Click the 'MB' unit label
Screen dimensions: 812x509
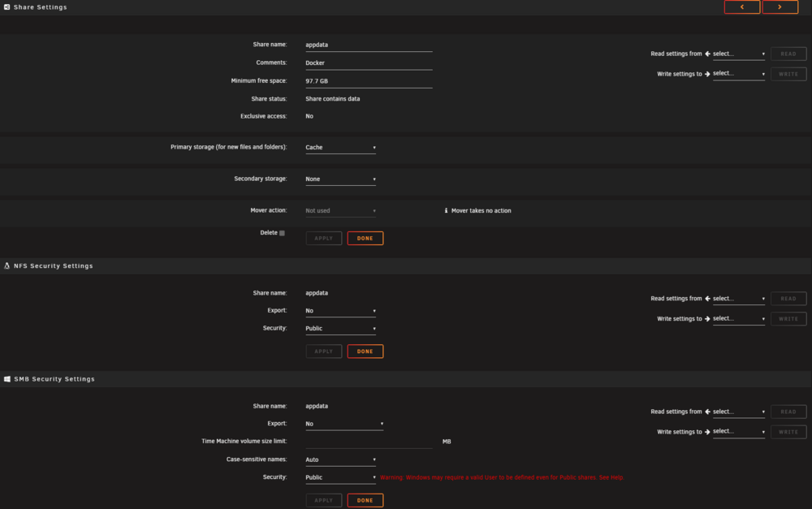pos(447,442)
